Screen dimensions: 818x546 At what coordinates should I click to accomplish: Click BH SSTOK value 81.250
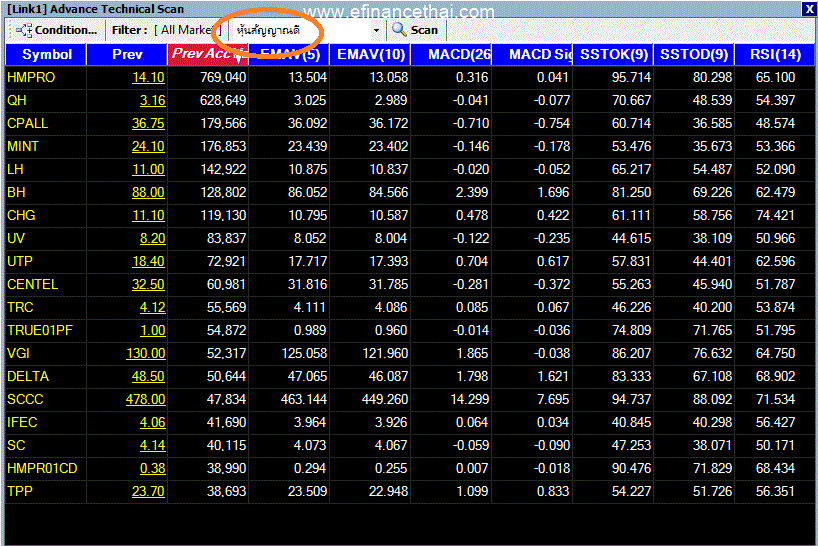(631, 192)
